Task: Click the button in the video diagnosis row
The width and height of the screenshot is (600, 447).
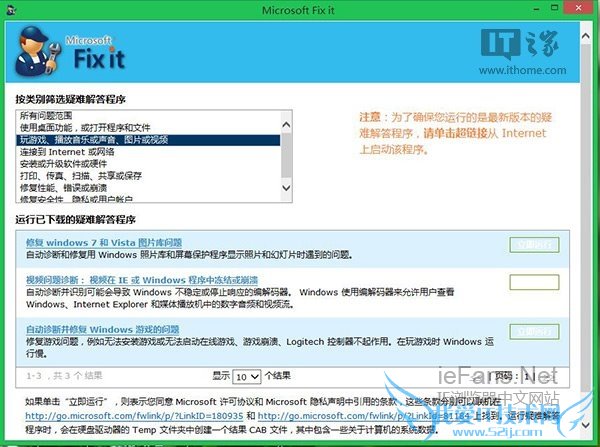Action: [534, 282]
